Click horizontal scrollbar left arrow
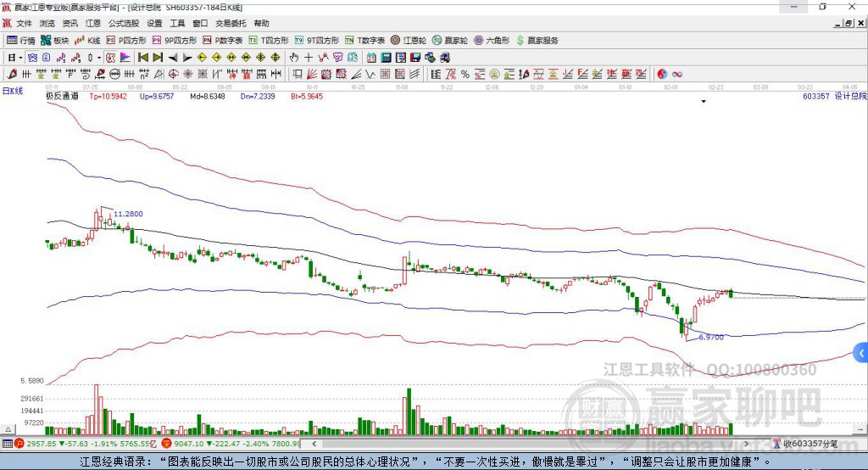868x470 pixels. point(314,444)
